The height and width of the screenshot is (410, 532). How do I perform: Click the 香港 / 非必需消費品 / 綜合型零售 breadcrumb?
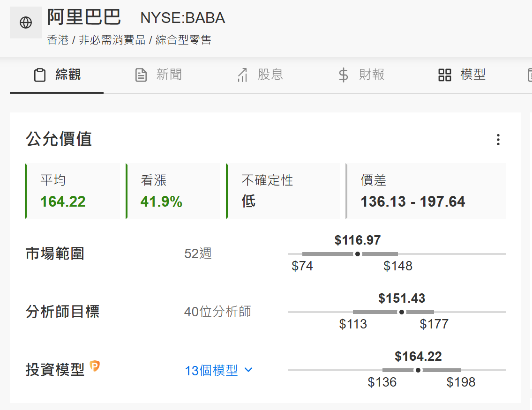tap(129, 40)
